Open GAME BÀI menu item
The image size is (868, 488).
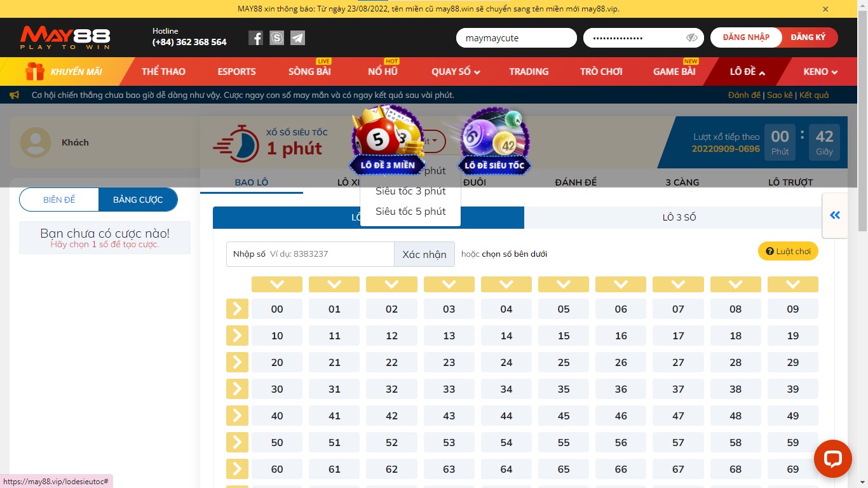click(x=674, y=72)
